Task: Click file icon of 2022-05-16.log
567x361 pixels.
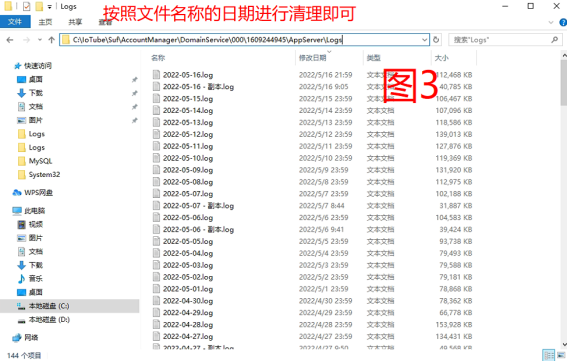Action: (x=156, y=75)
